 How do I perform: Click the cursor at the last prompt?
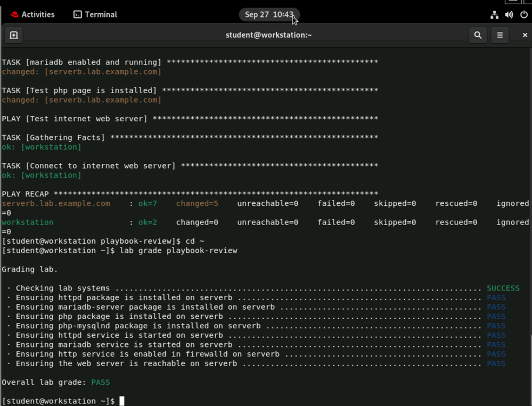click(x=122, y=401)
